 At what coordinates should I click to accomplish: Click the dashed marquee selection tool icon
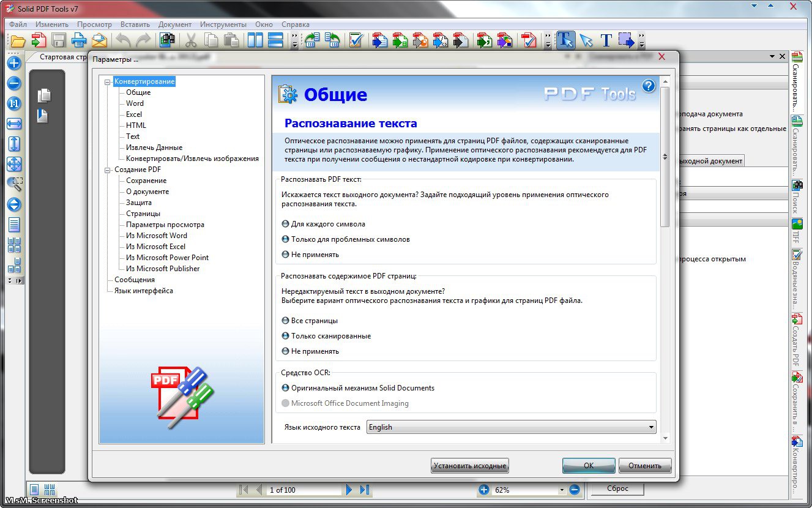(x=626, y=40)
